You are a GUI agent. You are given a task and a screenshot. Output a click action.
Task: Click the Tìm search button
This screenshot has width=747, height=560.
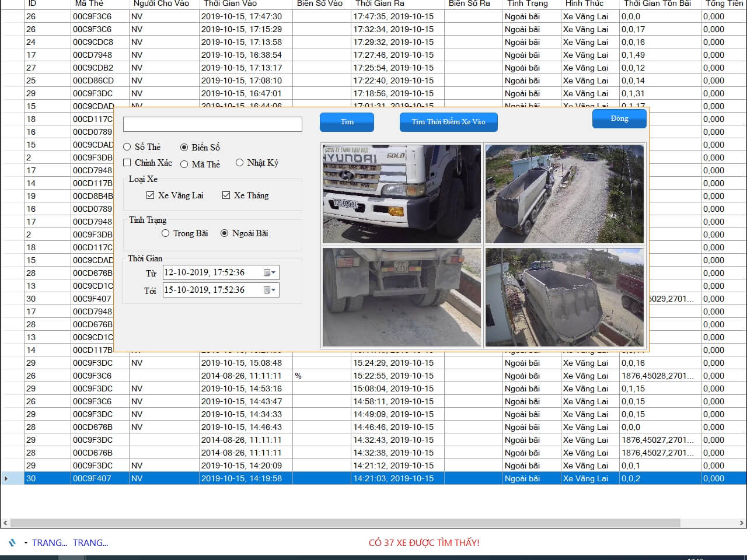coord(347,122)
